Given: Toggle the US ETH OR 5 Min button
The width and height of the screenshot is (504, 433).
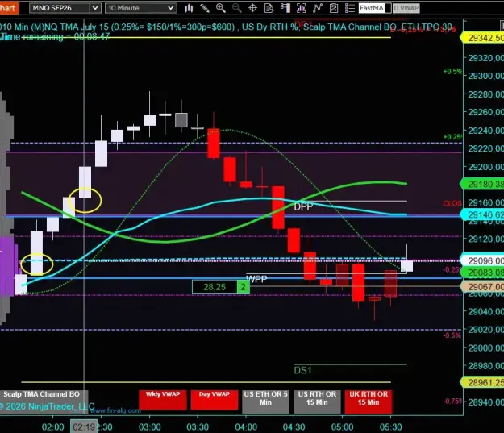Looking at the screenshot, I should click(x=265, y=402).
